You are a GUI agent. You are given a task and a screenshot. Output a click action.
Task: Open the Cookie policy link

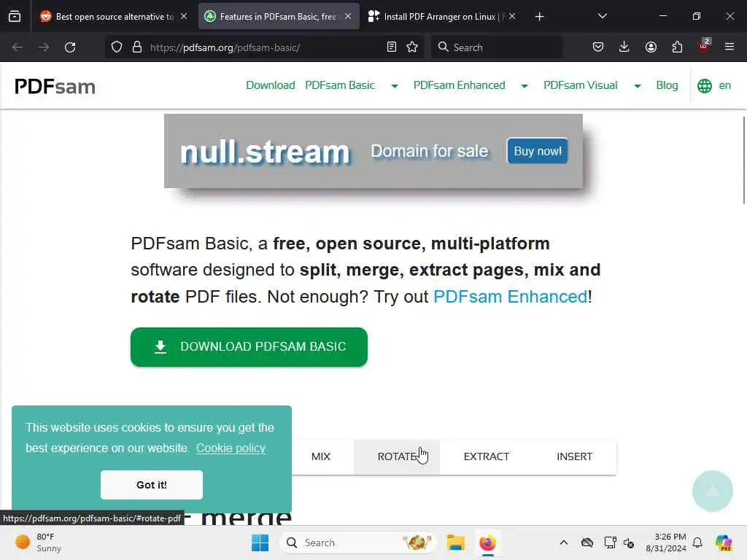pos(231,448)
